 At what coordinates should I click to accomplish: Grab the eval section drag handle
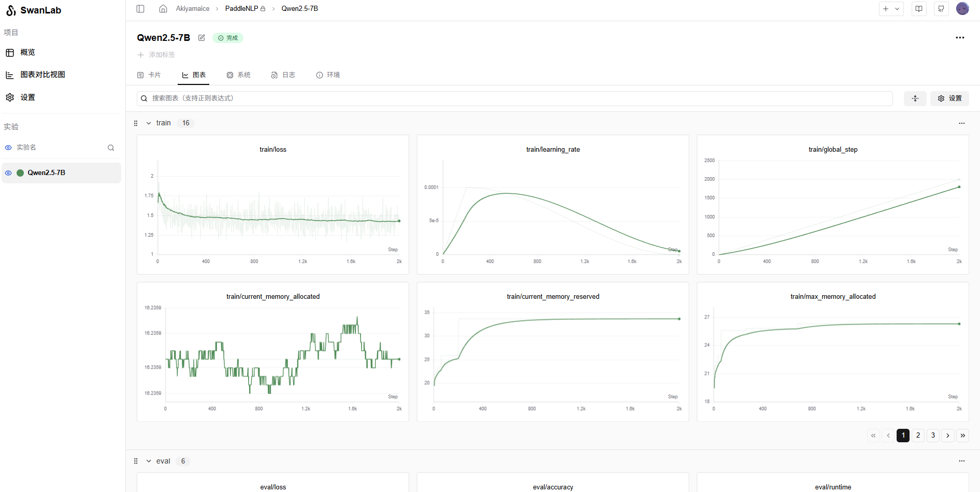pos(136,461)
